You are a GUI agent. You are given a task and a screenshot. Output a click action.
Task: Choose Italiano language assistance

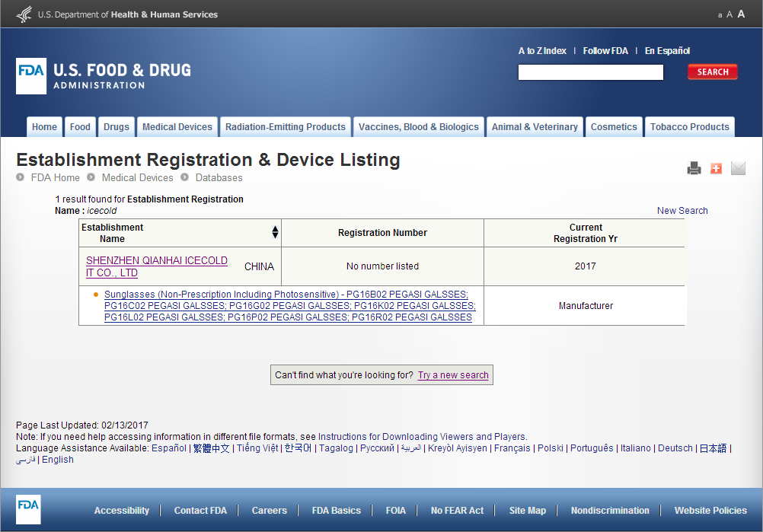click(636, 448)
